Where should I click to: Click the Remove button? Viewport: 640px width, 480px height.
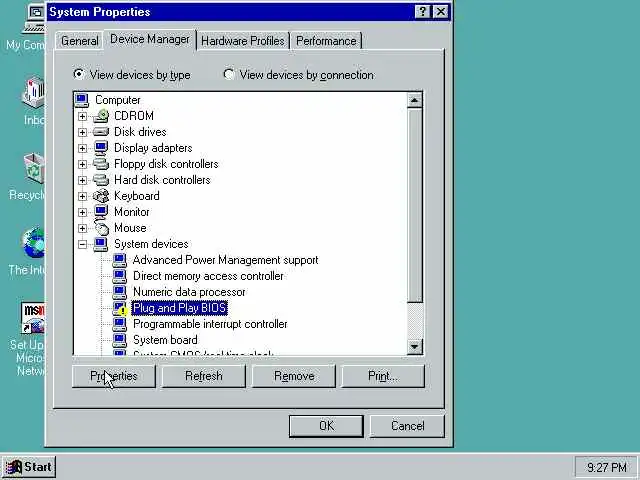[294, 376]
